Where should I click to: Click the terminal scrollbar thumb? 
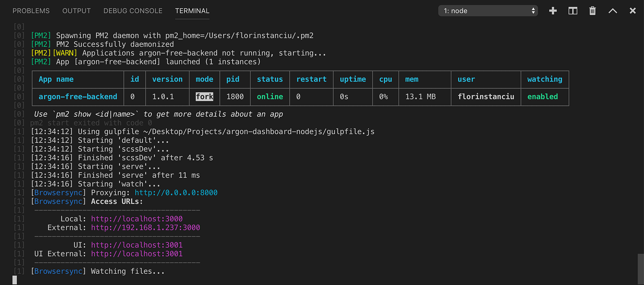pos(640,269)
